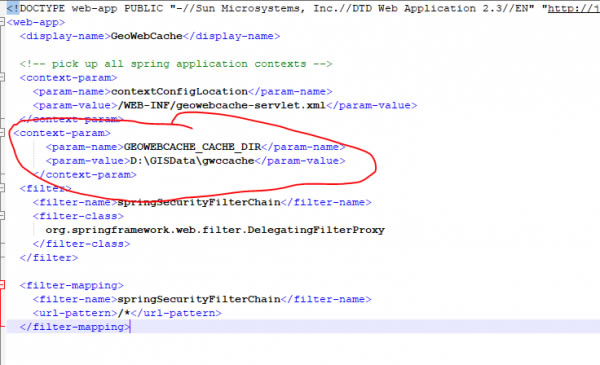Image resolution: width=600 pixels, height=365 pixels.
Task: Click the opening <web-app> tag
Action: click(36, 22)
